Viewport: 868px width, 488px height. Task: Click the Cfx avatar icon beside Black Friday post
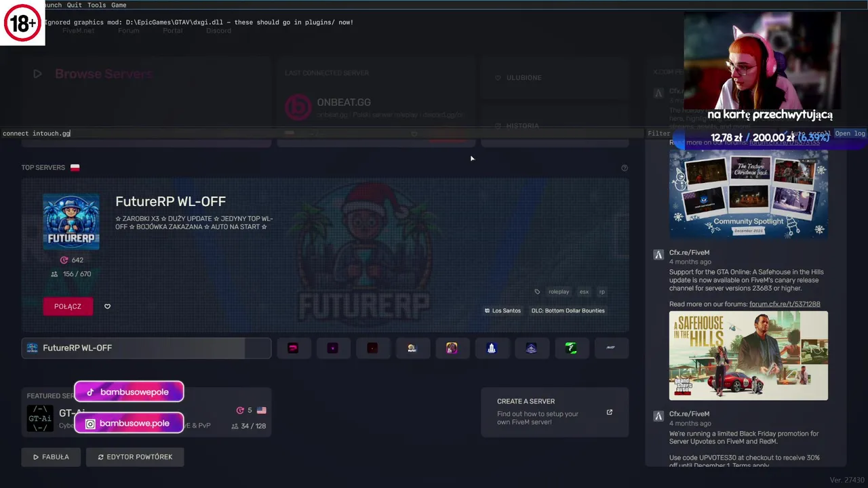[658, 415]
